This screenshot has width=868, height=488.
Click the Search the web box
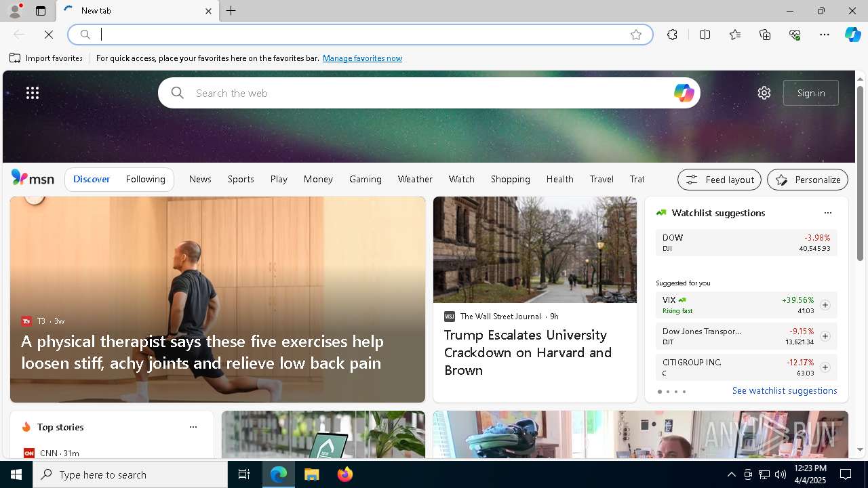(429, 93)
